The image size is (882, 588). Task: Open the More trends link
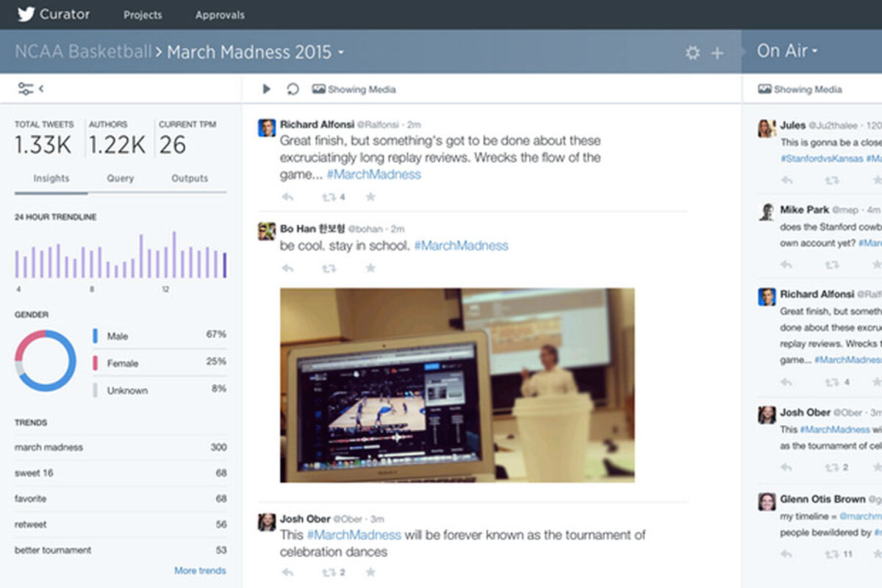200,570
